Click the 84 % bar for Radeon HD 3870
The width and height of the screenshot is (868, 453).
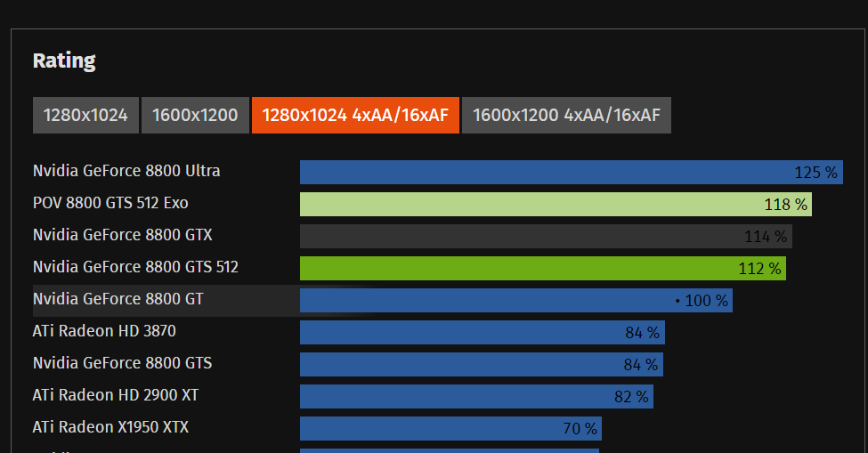pyautogui.click(x=483, y=333)
